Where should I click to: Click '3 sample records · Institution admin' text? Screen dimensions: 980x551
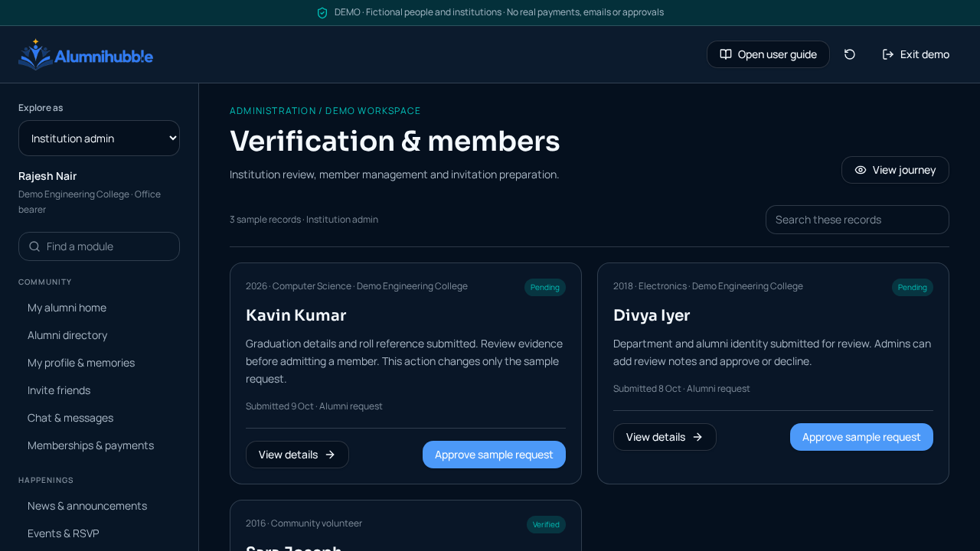click(304, 220)
